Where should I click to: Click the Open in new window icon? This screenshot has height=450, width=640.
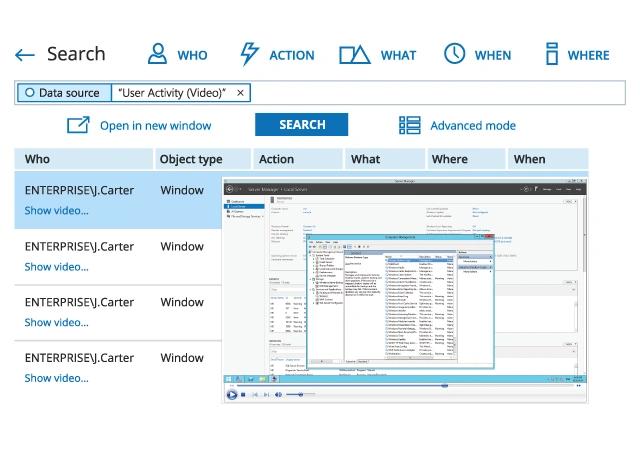coord(78,125)
